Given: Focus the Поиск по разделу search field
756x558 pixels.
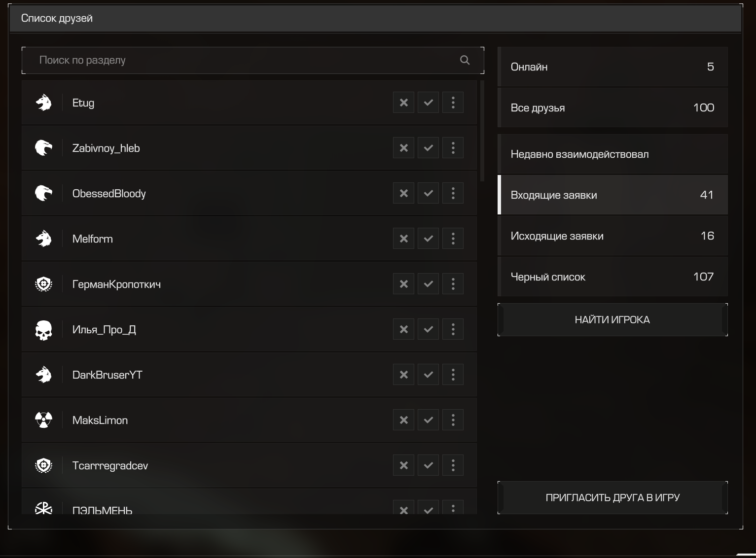Looking at the screenshot, I should click(242, 60).
